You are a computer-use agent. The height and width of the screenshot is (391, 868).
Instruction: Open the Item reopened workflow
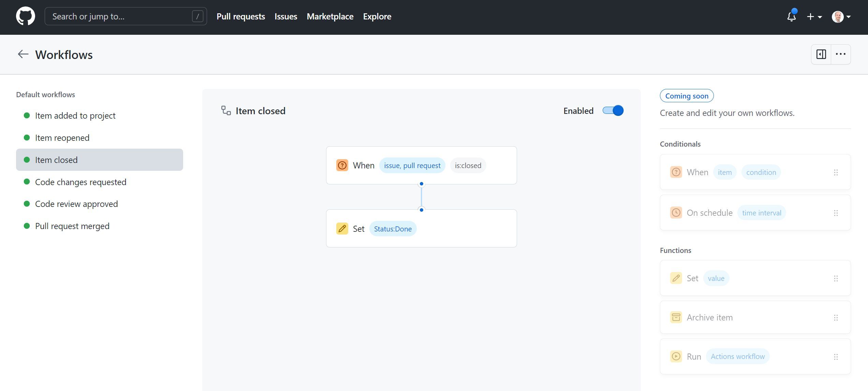click(62, 137)
